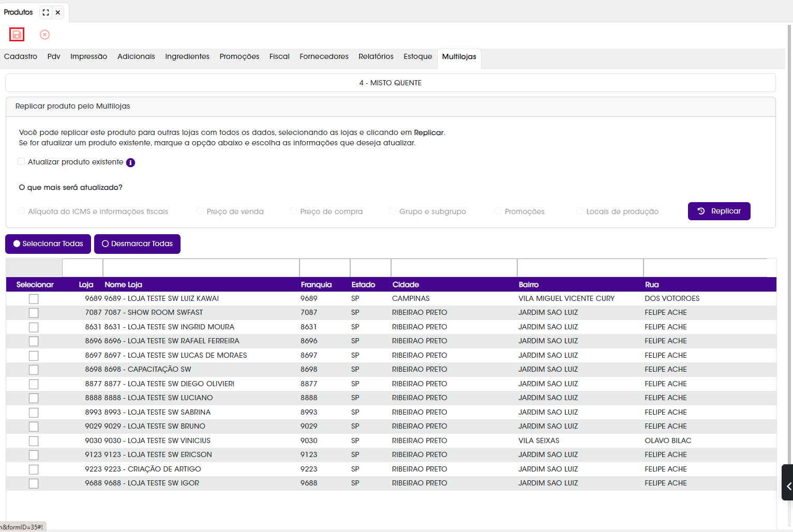Sort by the Bairro column header
This screenshot has width=793, height=532.
[x=529, y=285]
